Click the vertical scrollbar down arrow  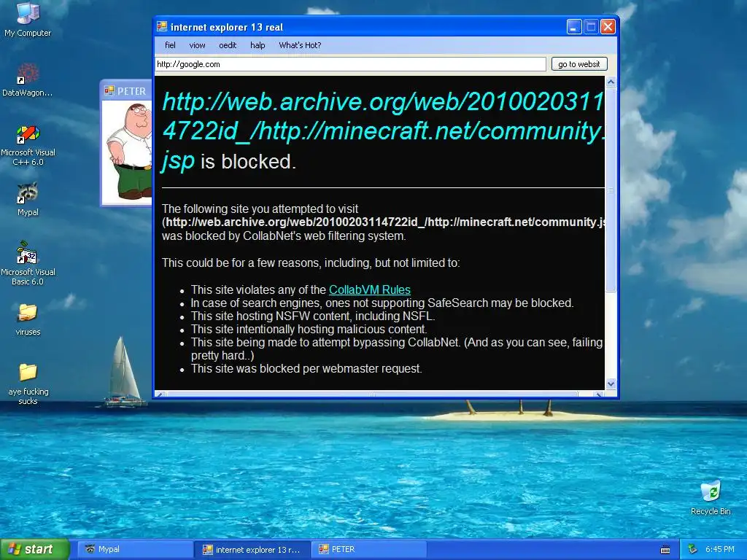(611, 384)
